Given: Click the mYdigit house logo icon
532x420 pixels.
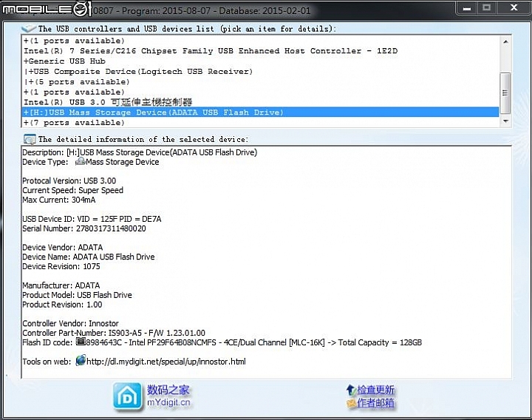Looking at the screenshot, I should coord(127,396).
